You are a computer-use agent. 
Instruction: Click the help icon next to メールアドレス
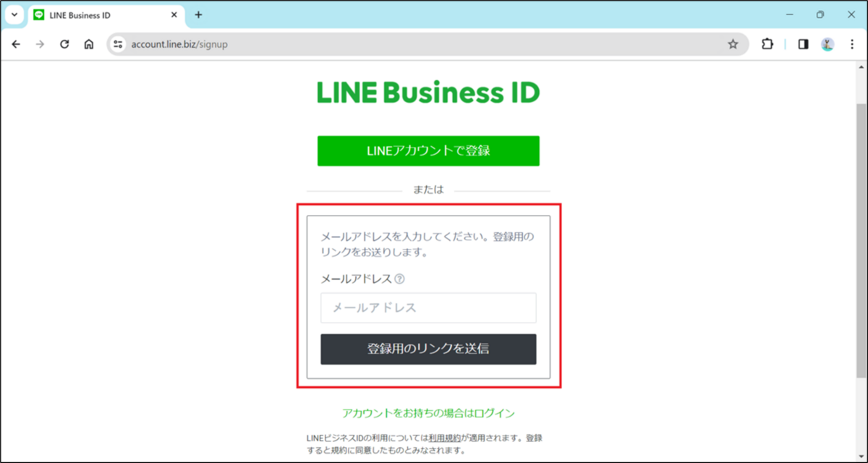point(399,279)
